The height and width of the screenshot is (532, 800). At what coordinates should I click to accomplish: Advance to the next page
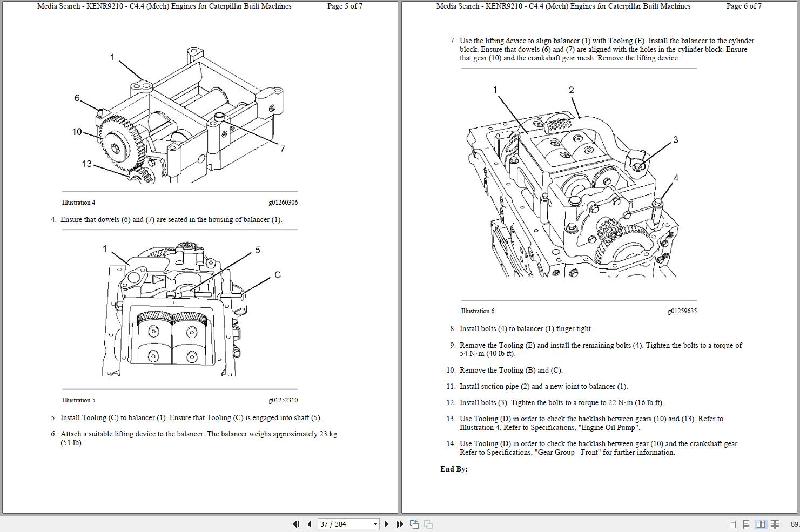[386, 524]
